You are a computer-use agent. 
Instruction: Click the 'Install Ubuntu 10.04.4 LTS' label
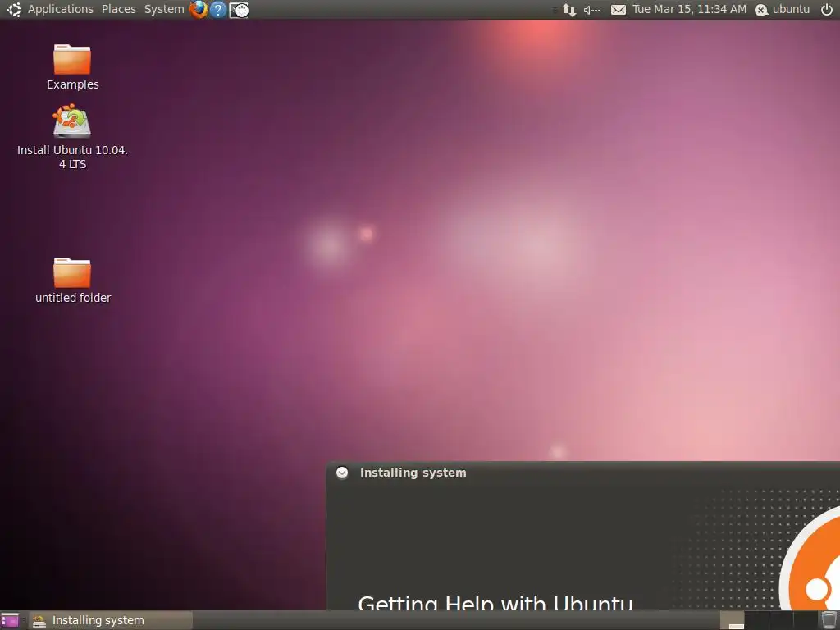click(72, 157)
